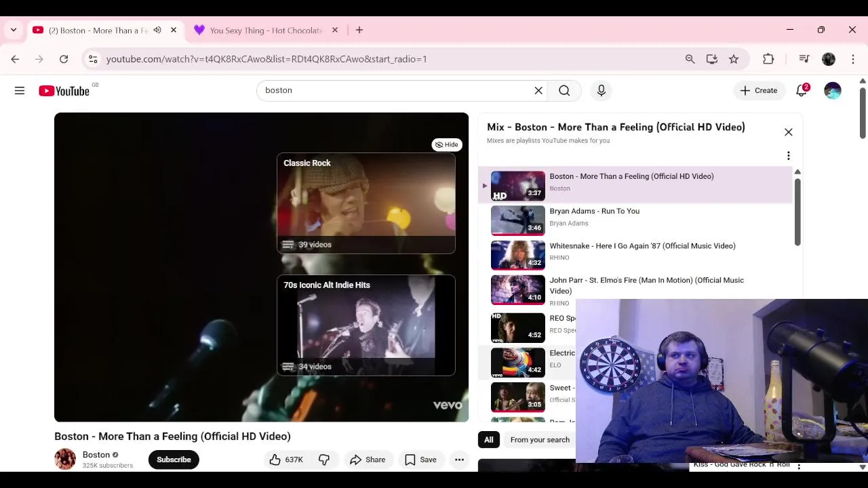Open the YouTube guide hamburger menu
The height and width of the screenshot is (488, 868).
(x=20, y=90)
